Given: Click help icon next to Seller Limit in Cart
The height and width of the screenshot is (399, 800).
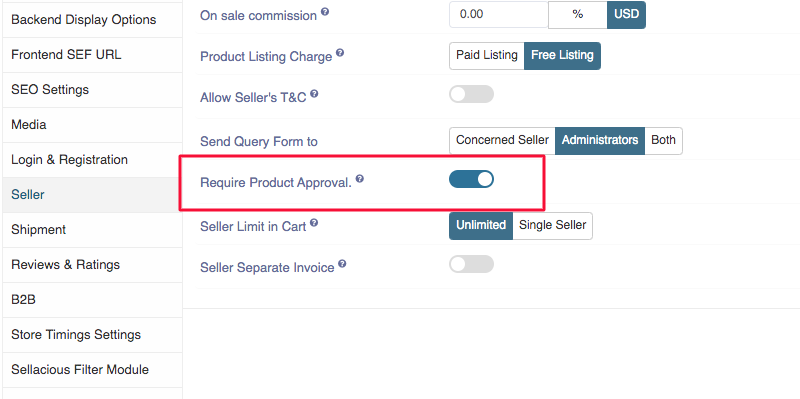Looking at the screenshot, I should [314, 222].
